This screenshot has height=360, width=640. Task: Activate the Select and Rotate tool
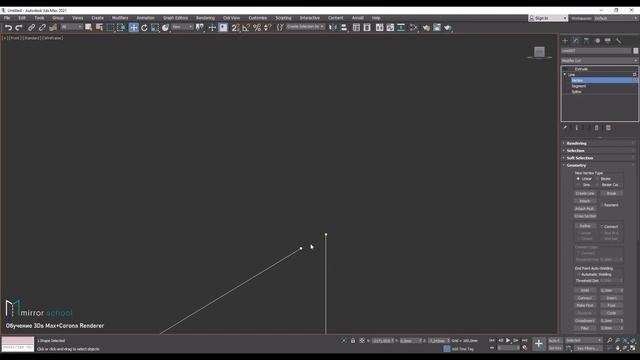[144, 28]
